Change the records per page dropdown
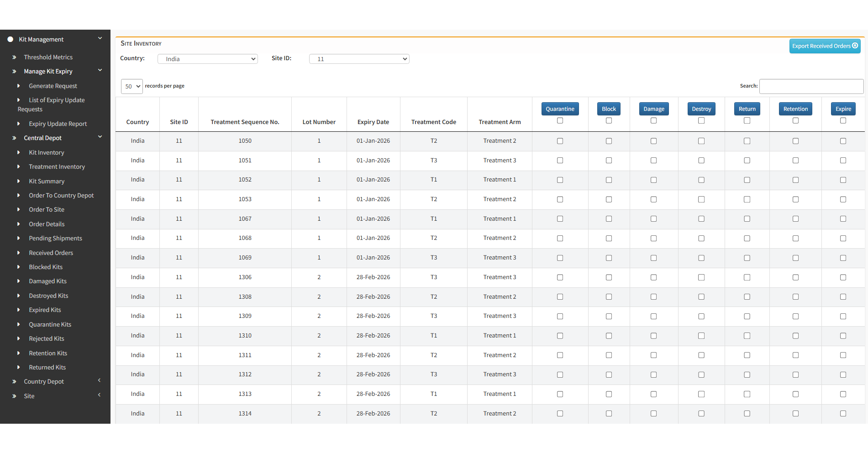 click(x=132, y=86)
